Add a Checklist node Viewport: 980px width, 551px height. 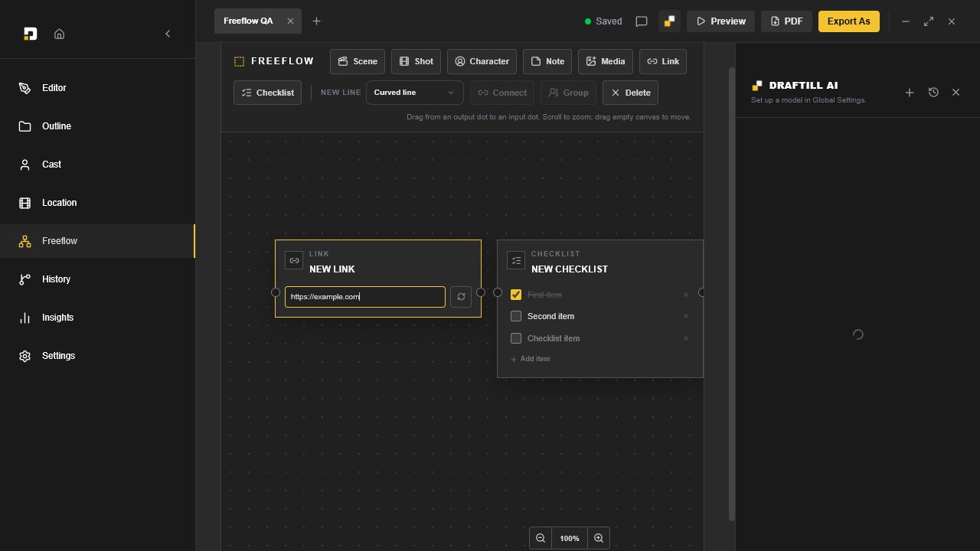click(267, 93)
